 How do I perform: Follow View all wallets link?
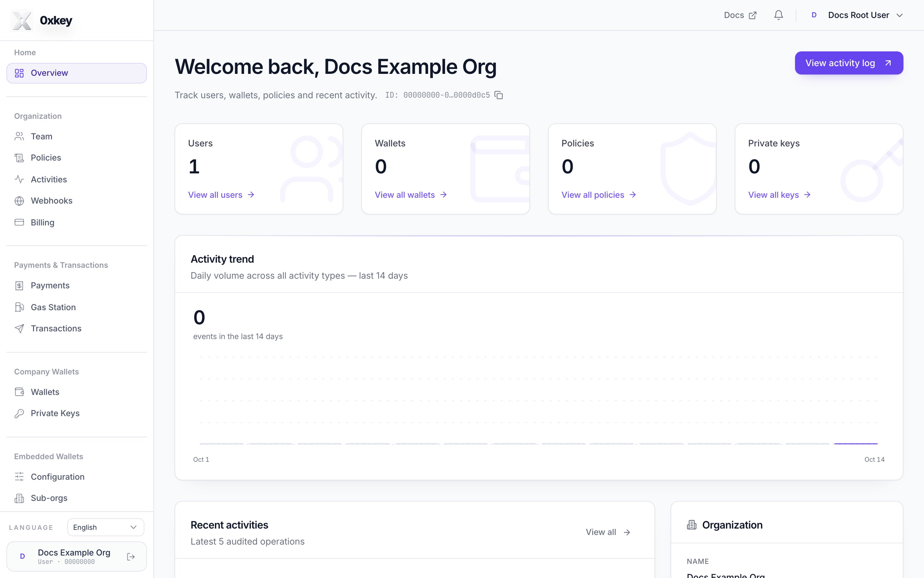411,195
